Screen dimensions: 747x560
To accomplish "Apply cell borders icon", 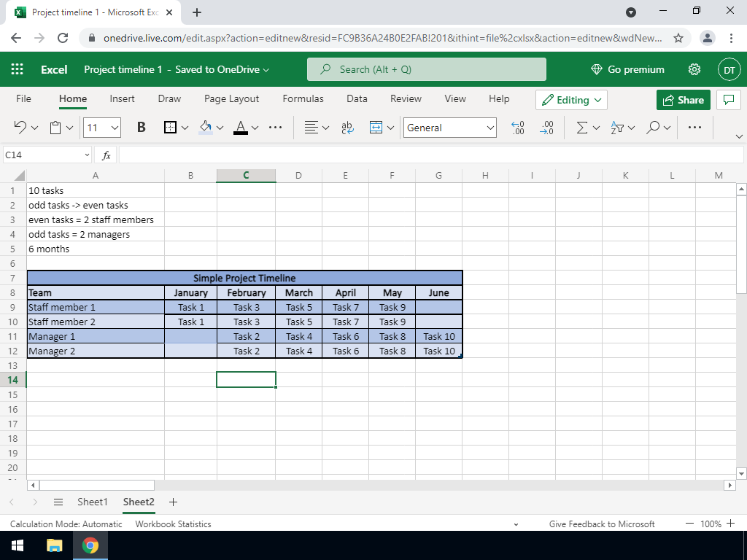I will pyautogui.click(x=170, y=128).
